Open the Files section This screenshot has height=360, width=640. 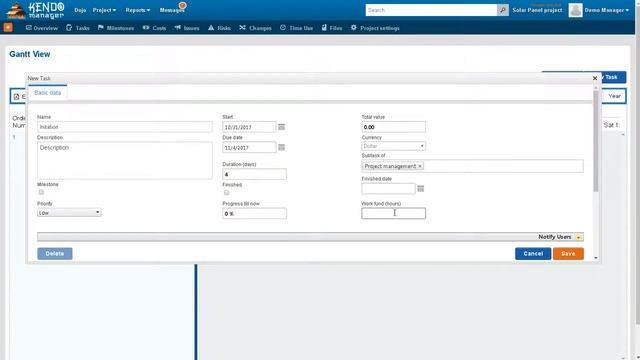pos(331,28)
